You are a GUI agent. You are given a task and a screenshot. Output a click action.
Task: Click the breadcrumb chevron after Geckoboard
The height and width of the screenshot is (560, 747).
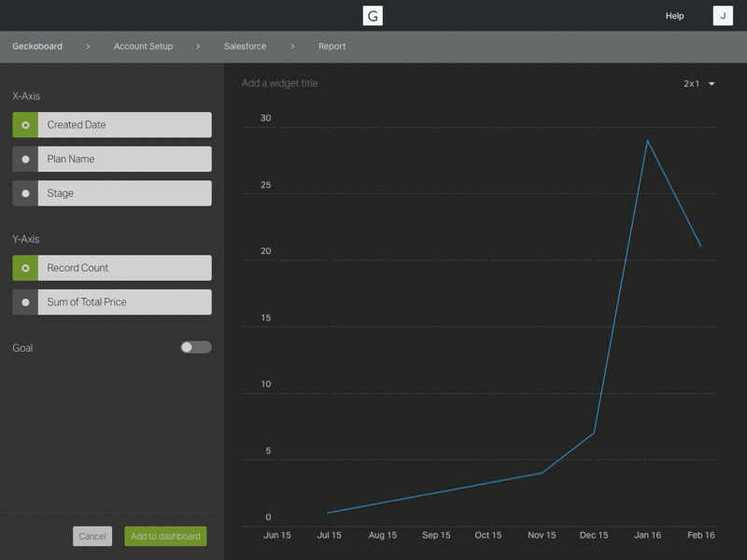click(x=86, y=45)
